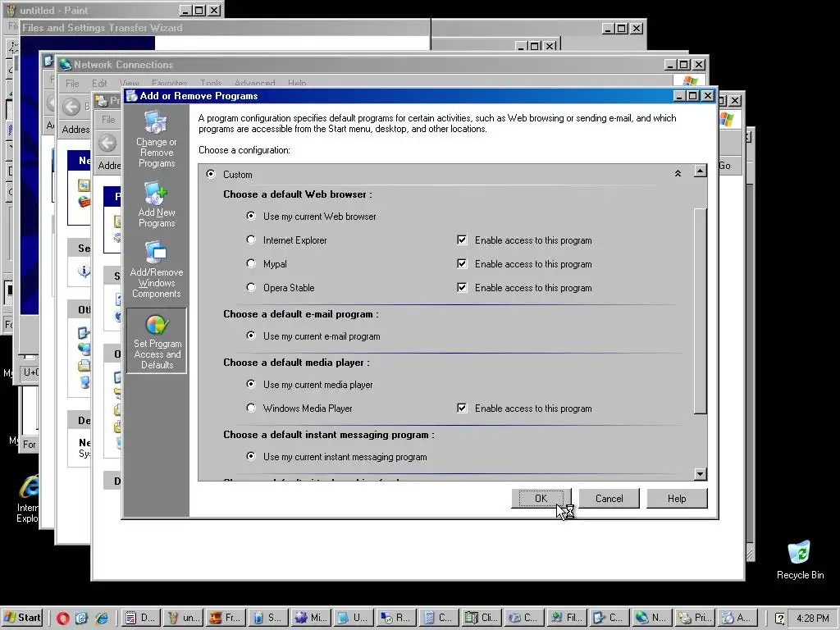The width and height of the screenshot is (840, 630).
Task: Click the help tray icon near clock
Action: (780, 619)
